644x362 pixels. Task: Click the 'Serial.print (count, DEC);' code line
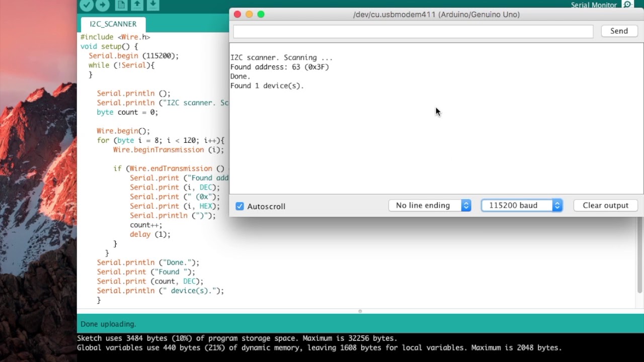pos(150,282)
